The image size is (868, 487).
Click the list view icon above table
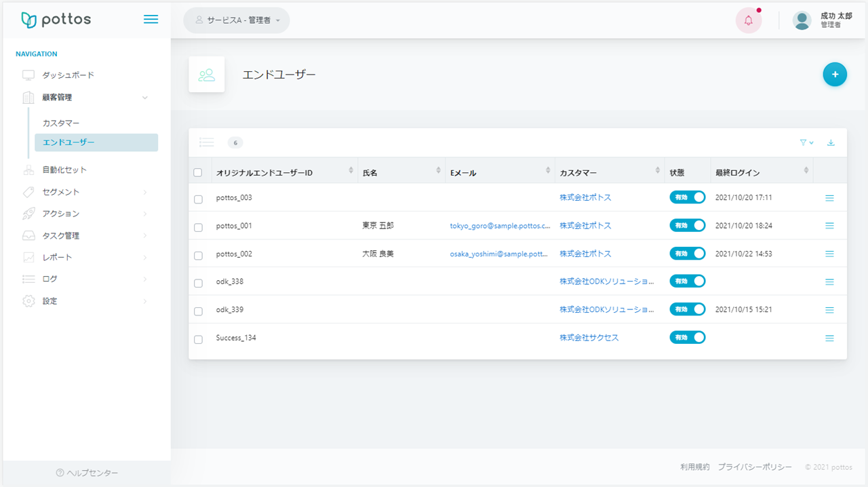(207, 142)
